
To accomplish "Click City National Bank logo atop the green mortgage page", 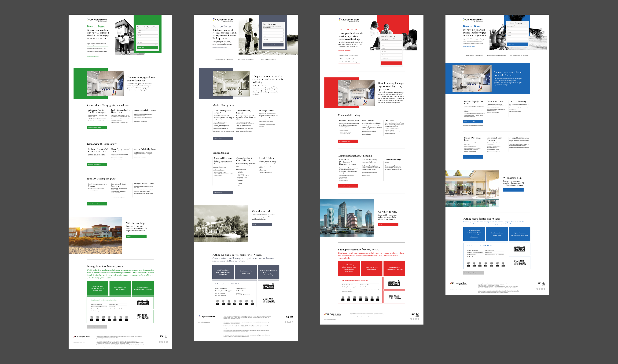I will point(97,20).
